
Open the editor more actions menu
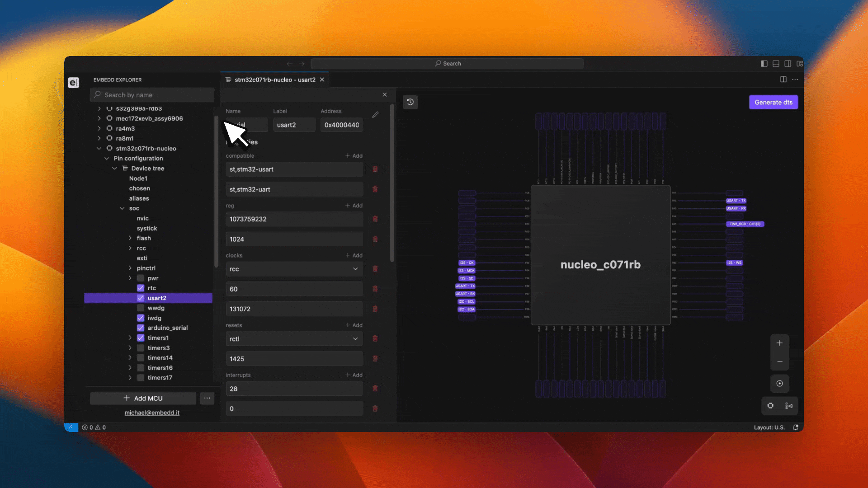pos(795,80)
